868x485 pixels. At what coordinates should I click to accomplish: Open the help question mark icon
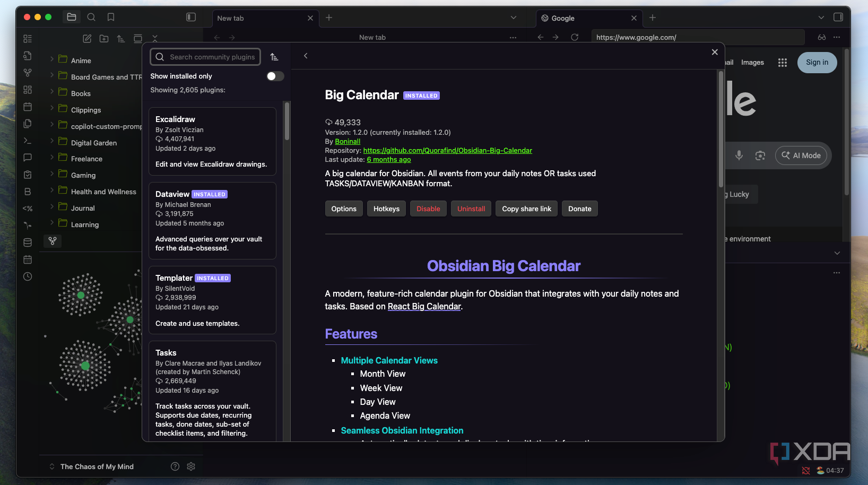tap(175, 466)
